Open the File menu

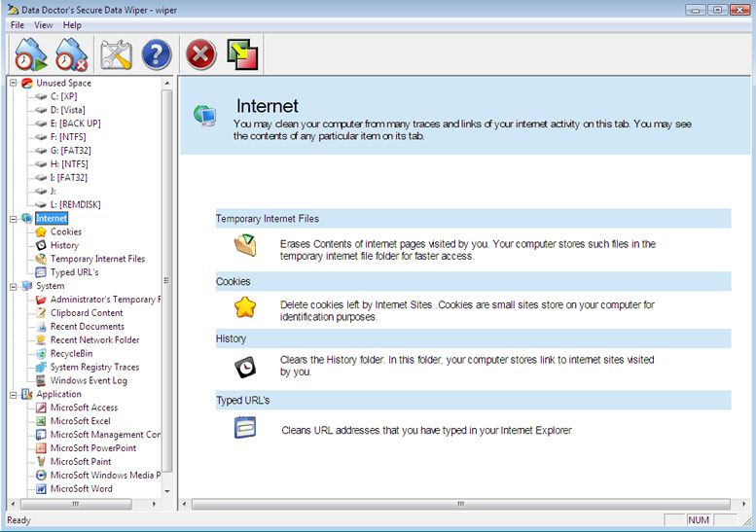18,24
